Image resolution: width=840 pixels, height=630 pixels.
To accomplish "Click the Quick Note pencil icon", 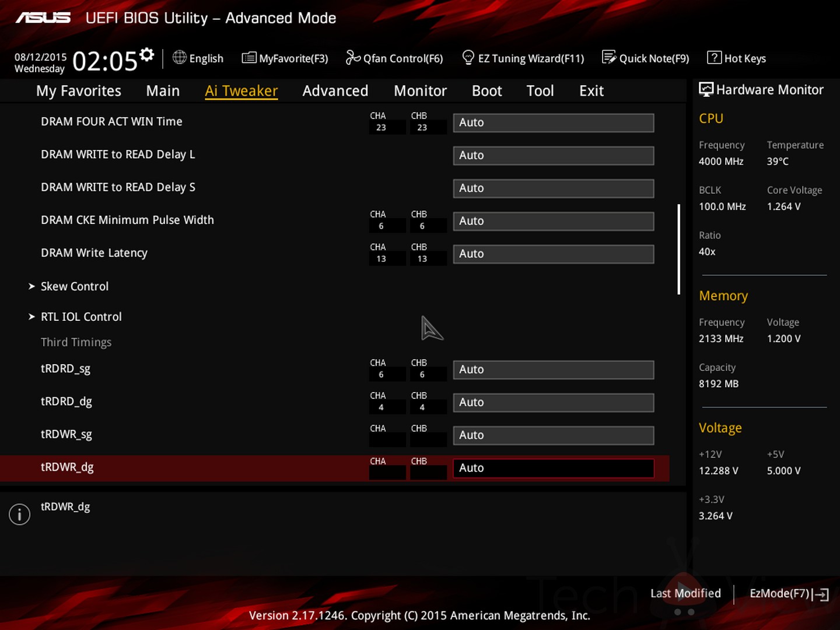I will (x=609, y=57).
